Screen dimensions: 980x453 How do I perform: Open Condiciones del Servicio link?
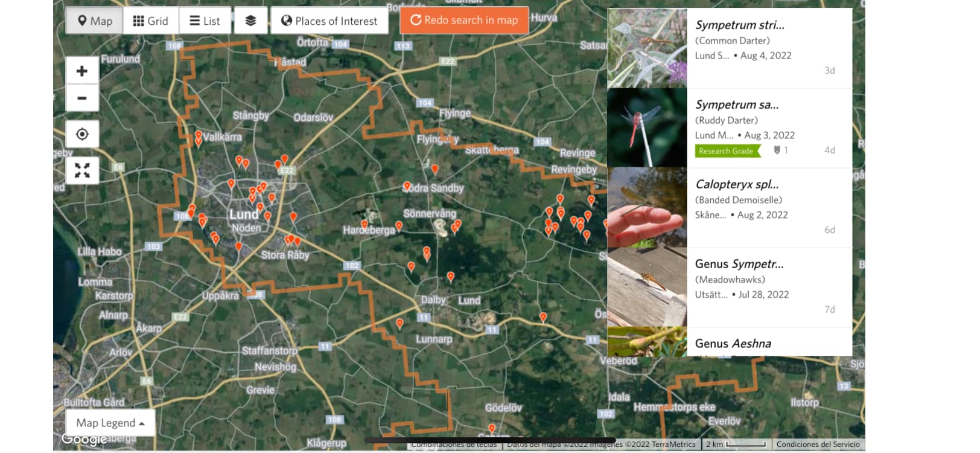[x=818, y=444]
